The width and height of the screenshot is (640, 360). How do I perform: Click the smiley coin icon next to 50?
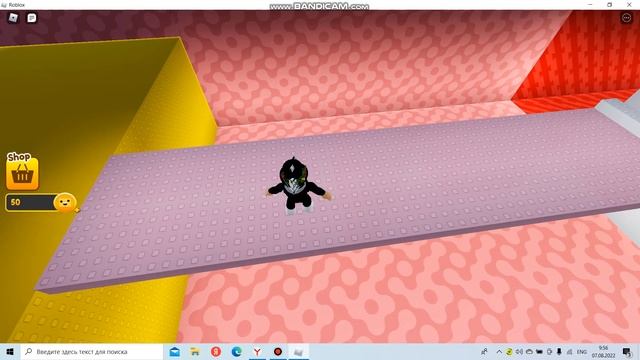tap(65, 202)
